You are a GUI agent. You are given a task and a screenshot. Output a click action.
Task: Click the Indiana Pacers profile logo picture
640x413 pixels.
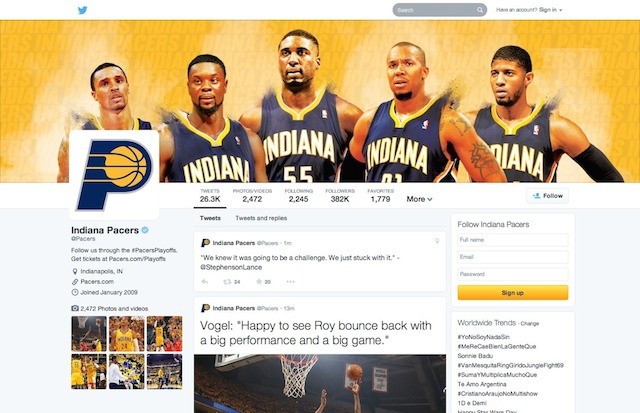(114, 175)
